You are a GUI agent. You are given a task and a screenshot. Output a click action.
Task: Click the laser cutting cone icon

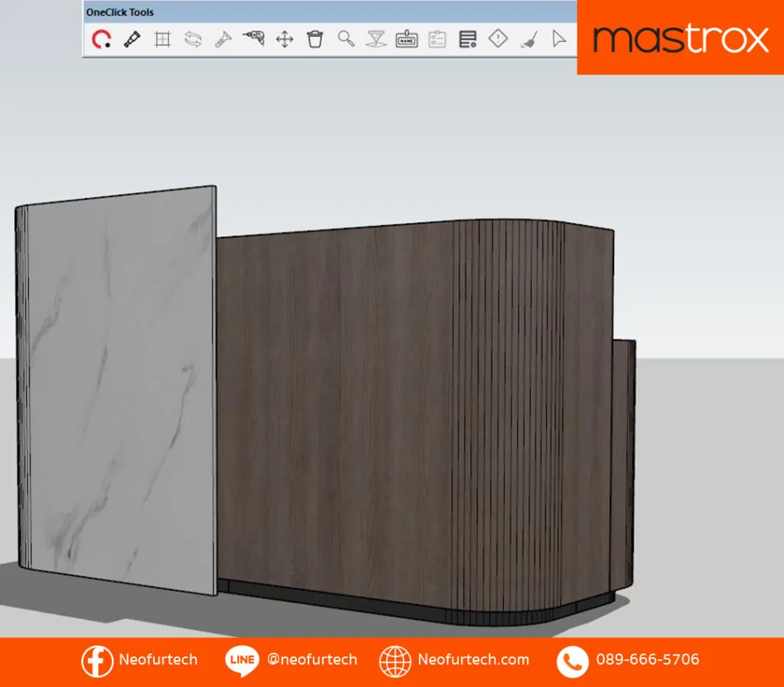(x=376, y=39)
